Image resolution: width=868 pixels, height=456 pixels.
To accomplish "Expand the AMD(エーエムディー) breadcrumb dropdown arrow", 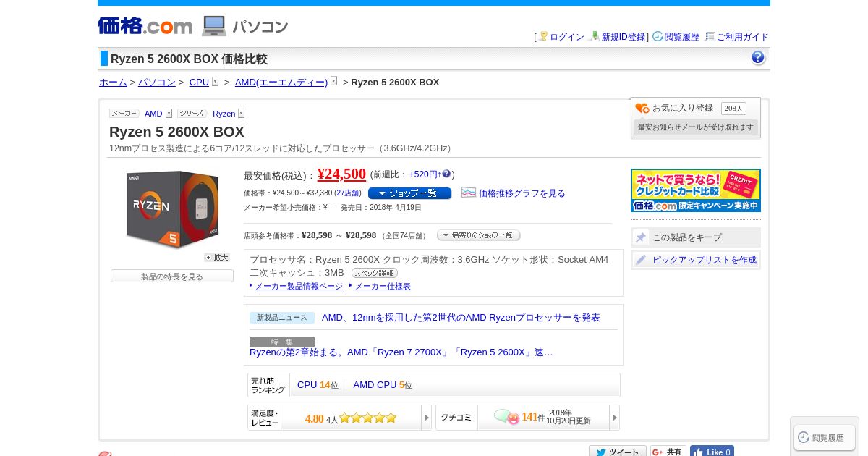I will pyautogui.click(x=333, y=82).
